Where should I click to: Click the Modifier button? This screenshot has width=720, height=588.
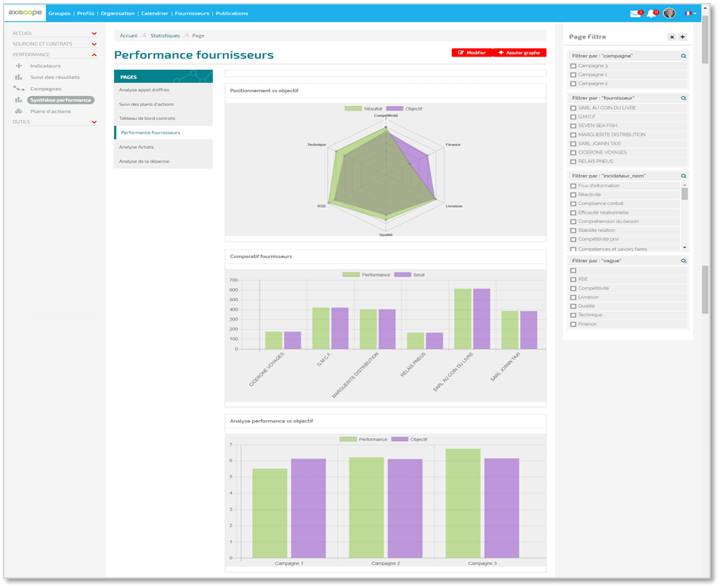coord(472,53)
